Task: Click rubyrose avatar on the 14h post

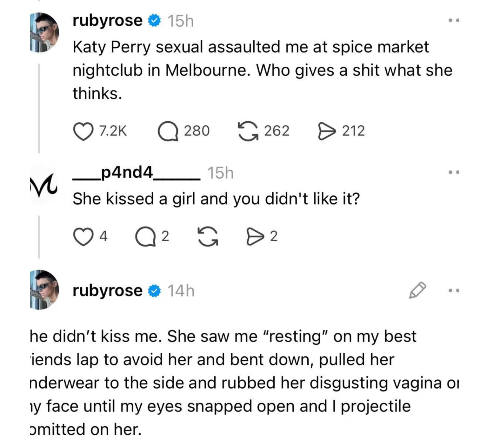Action: click(44, 290)
